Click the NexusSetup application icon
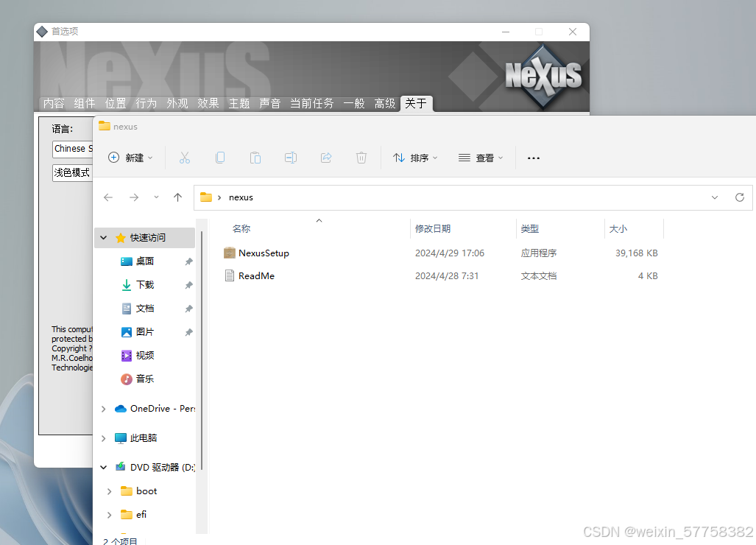 click(x=230, y=253)
